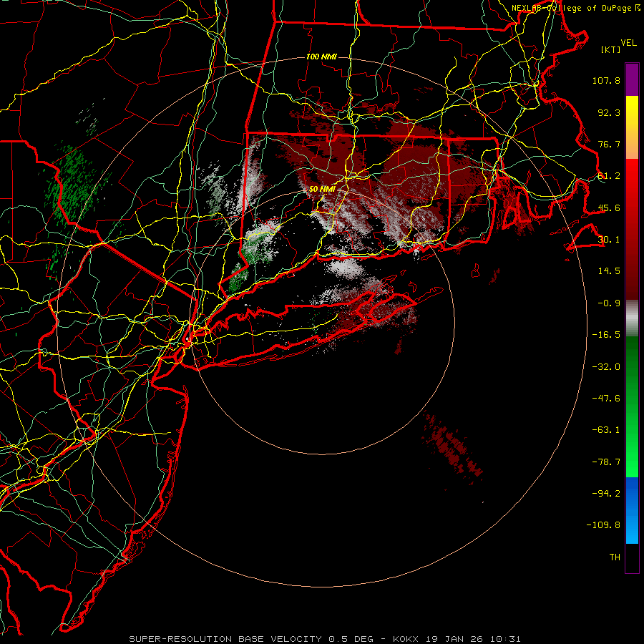The width and height of the screenshot is (644, 644).
Task: Select the -0.9 legend value
Action: point(609,303)
